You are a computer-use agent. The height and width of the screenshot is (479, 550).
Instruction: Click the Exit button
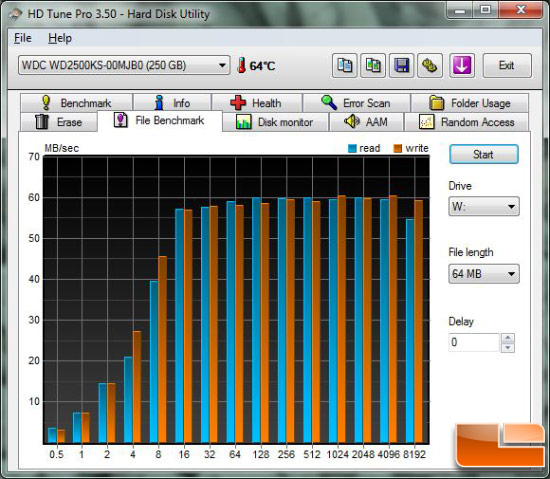(x=507, y=66)
